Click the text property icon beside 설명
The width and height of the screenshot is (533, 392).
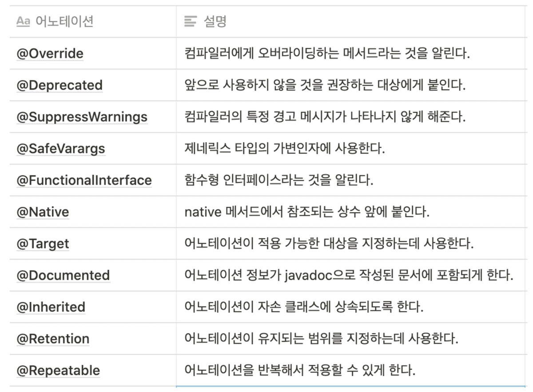pos(191,21)
